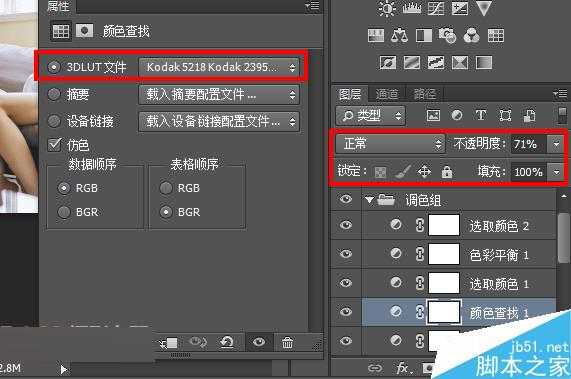Hide the 选取颜色 1 layer
Screen dimensions: 571x379
click(346, 282)
